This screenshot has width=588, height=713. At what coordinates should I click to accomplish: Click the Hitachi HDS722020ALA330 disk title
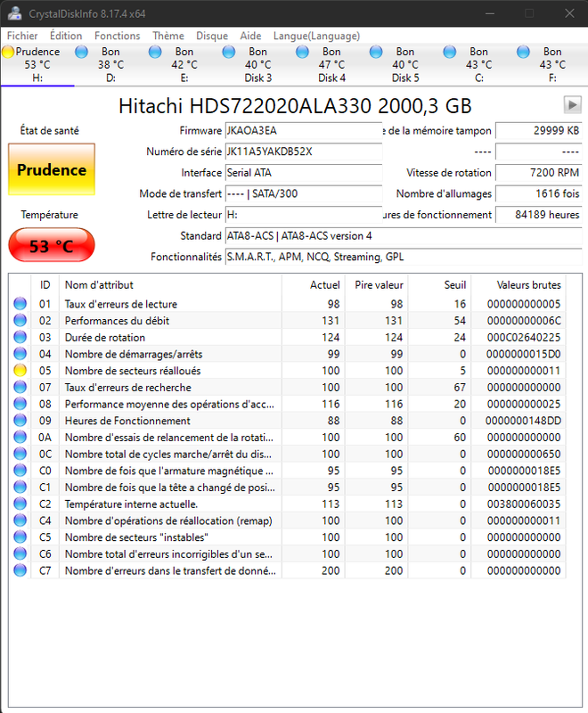(295, 106)
